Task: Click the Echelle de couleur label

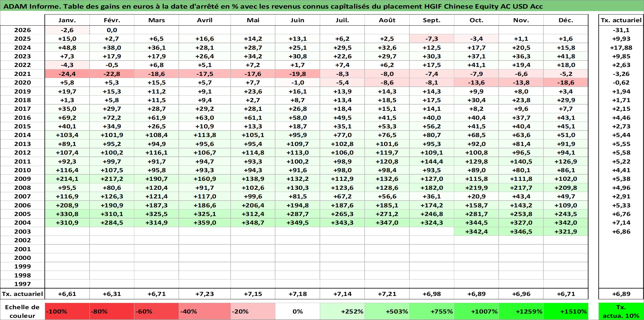Action: [x=22, y=311]
